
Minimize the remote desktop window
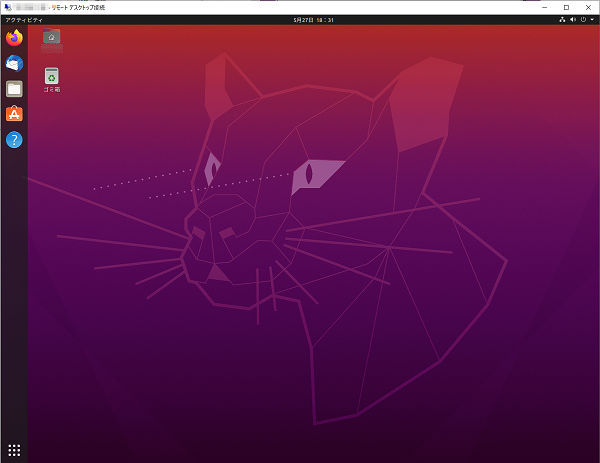(546, 7)
